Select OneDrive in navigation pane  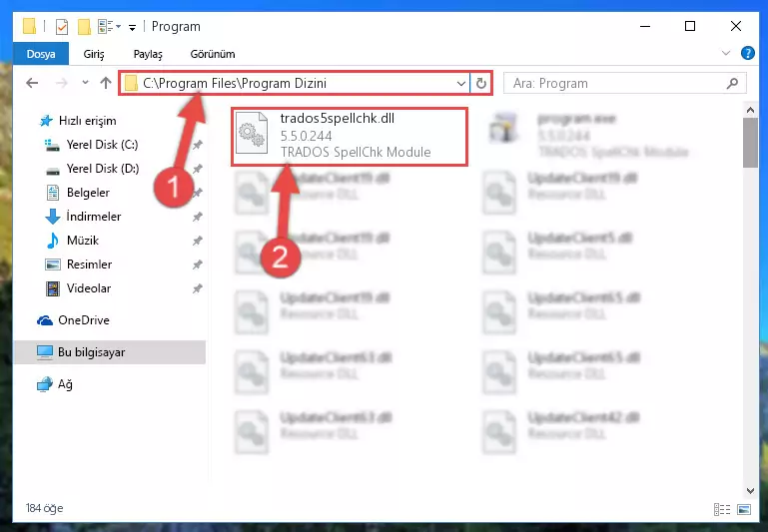[x=83, y=320]
